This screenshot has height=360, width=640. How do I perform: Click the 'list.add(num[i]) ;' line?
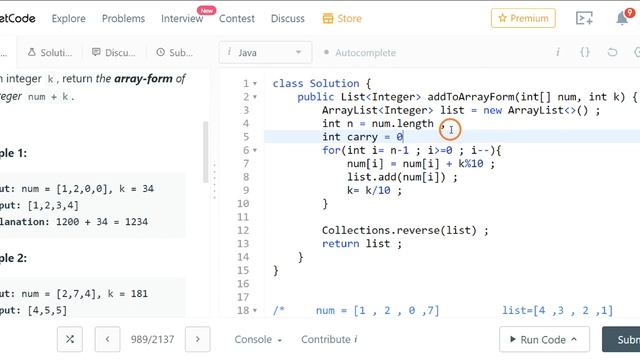(402, 177)
